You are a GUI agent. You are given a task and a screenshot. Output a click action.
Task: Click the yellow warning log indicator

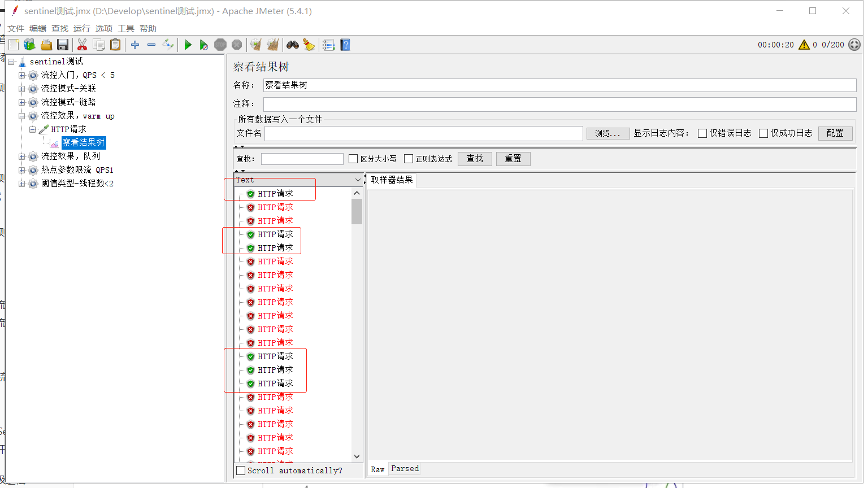click(804, 45)
